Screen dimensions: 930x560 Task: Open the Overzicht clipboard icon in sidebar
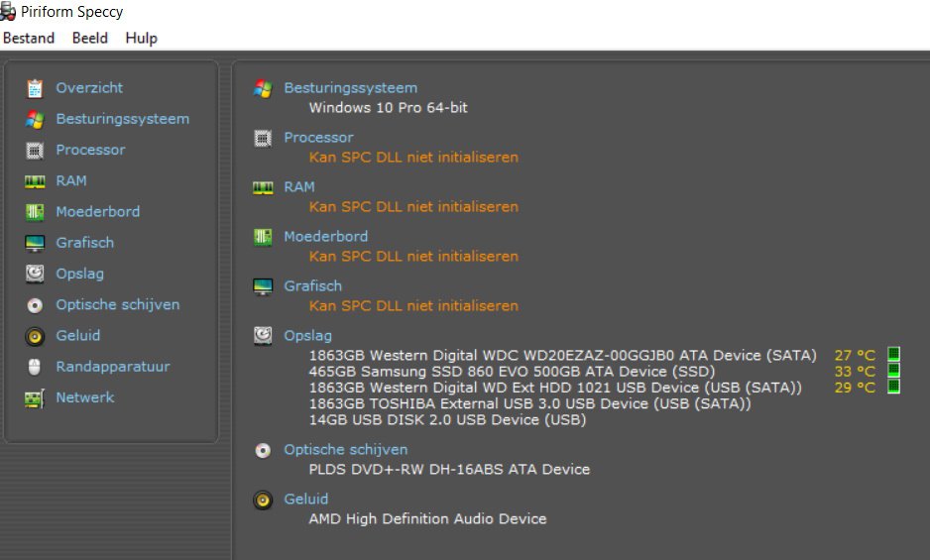[35, 88]
